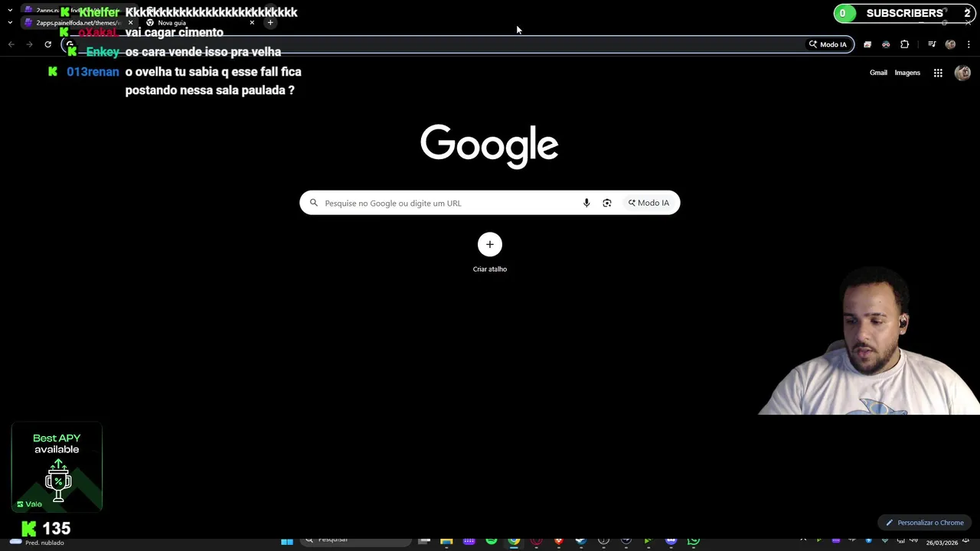Screen dimensions: 980x551
Task: Open a new tab with the plus button
Action: 270,23
